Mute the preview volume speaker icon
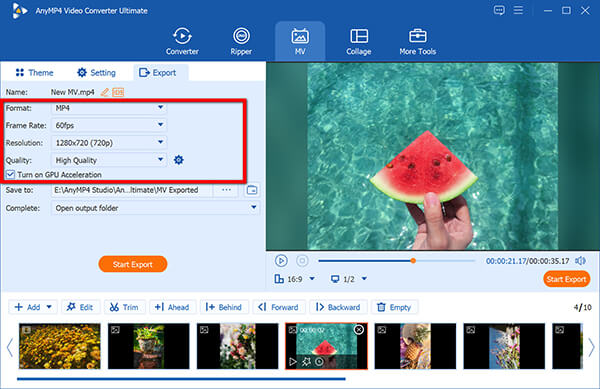This screenshot has height=389, width=600. coord(580,261)
